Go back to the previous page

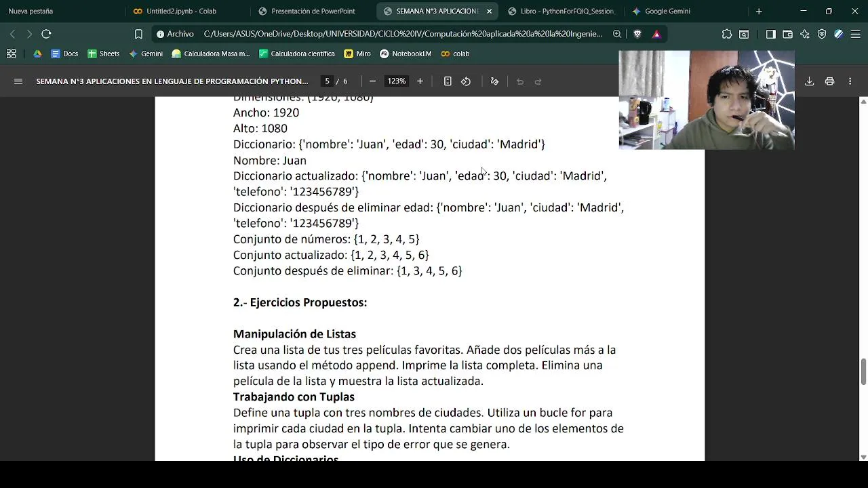click(12, 34)
